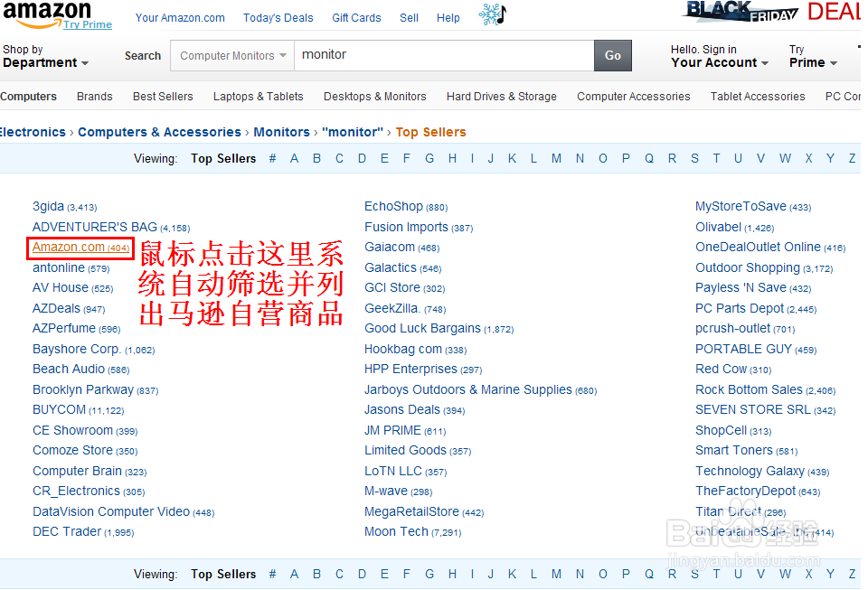868x590 pixels.
Task: Select the Hard Drives & Storage tab
Action: (x=502, y=96)
